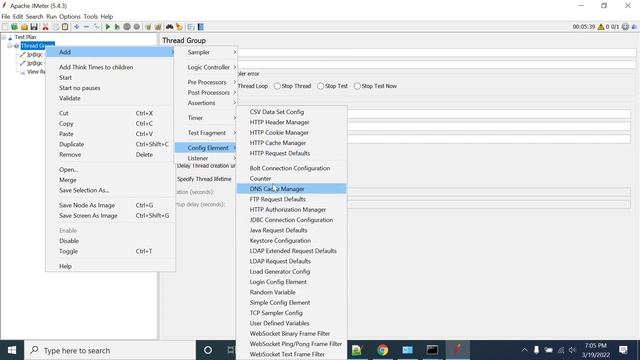Stop the test with toolbar stop icon
This screenshot has height=360, width=640.
[127, 27]
